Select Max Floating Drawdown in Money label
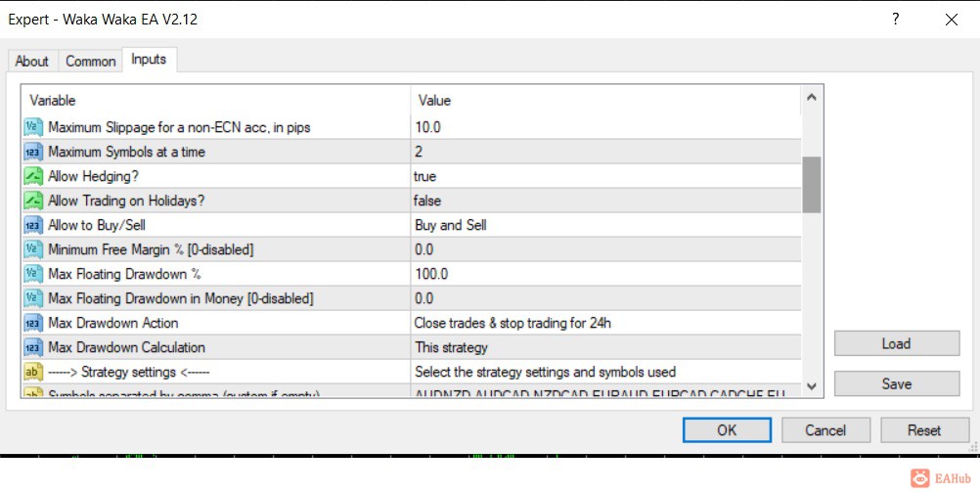Image resolution: width=980 pixels, height=493 pixels. (x=181, y=298)
